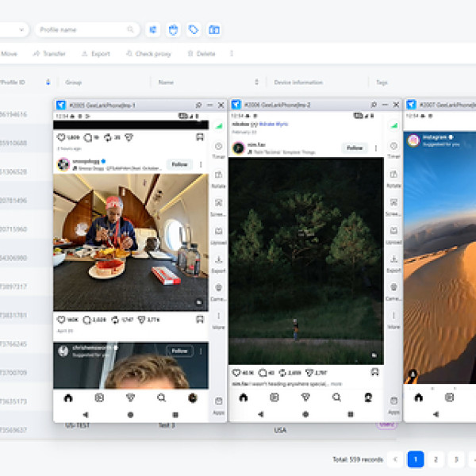The image size is (476, 476).
Task: Click the Rotate icon in phone-2 sidebar
Action: (393, 175)
